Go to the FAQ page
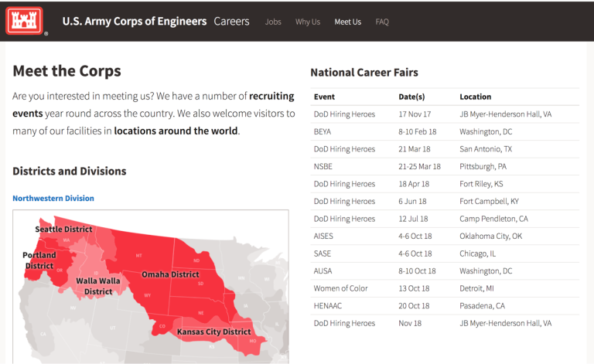Image resolution: width=594 pixels, height=364 pixels. pyautogui.click(x=382, y=22)
